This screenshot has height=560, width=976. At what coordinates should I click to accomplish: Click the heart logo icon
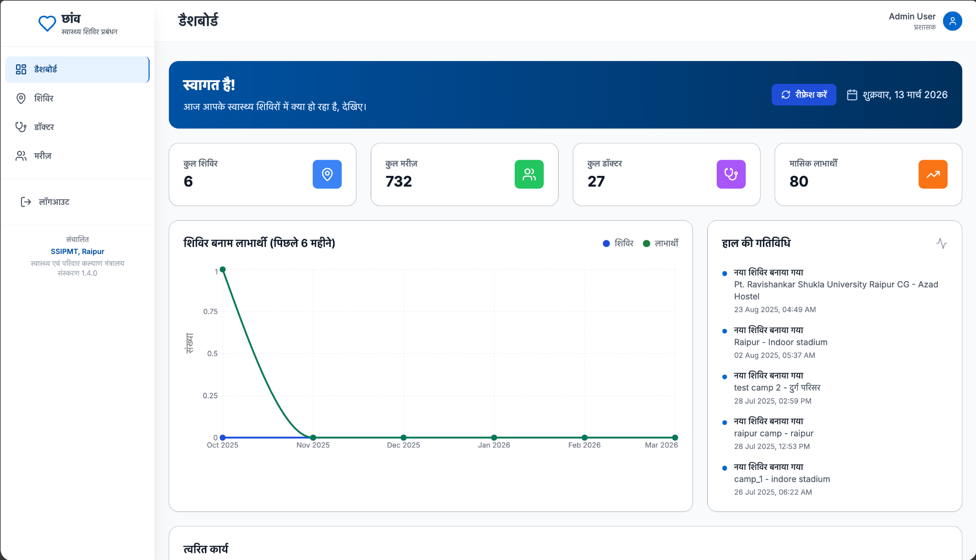[x=47, y=23]
